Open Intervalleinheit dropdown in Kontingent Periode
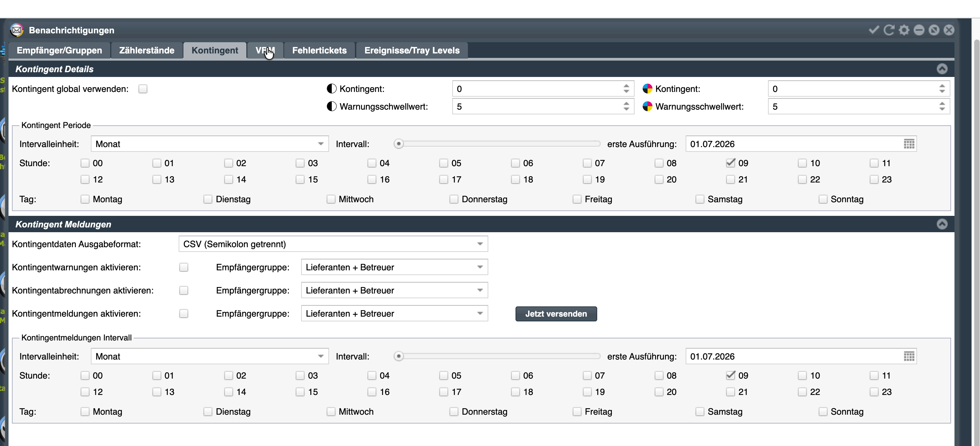This screenshot has height=446, width=980. (x=210, y=144)
